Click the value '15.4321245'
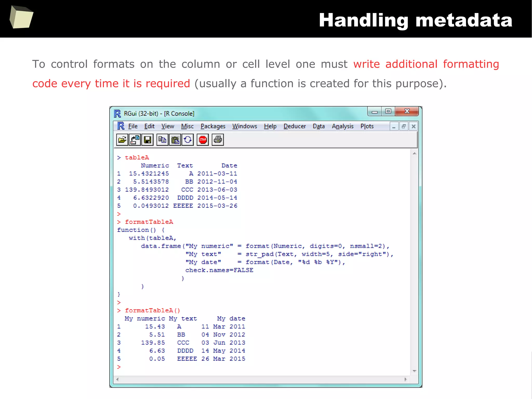The height and width of the screenshot is (399, 532). coord(149,174)
